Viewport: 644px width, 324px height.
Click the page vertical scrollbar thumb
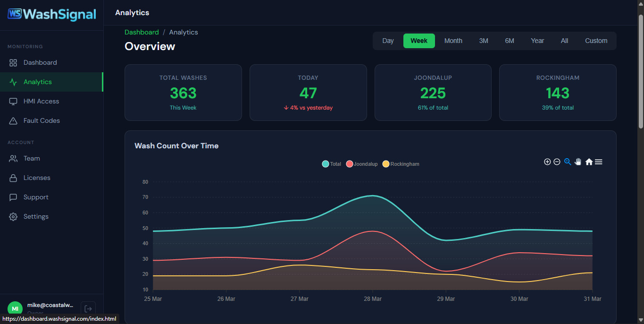[641, 71]
